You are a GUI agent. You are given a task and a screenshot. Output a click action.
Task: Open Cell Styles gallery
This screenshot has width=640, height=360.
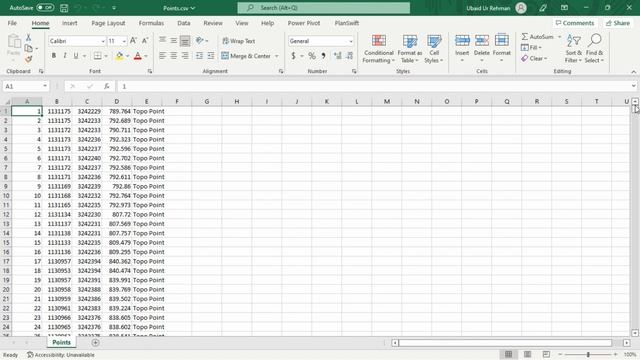pos(433,49)
